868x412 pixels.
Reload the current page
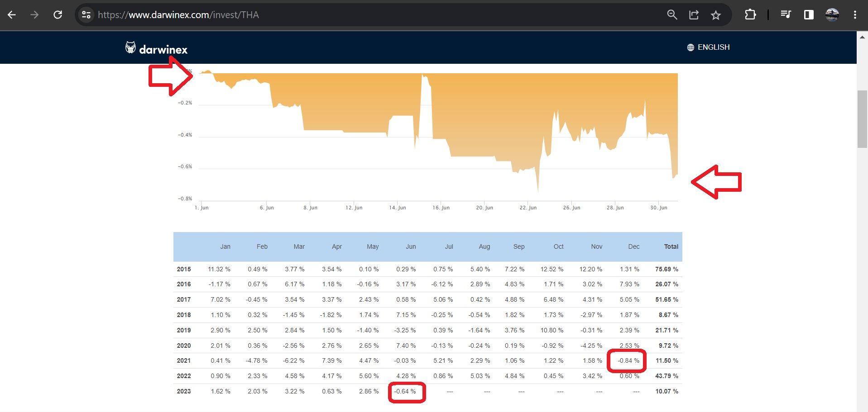58,15
